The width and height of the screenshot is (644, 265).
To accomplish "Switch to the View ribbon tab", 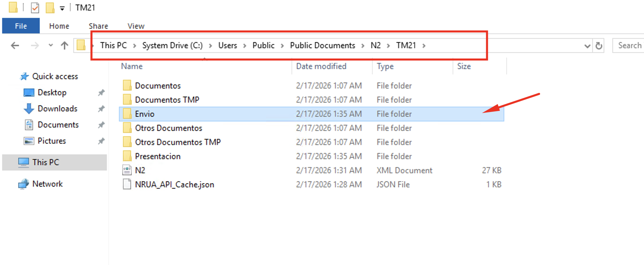I will pyautogui.click(x=136, y=26).
